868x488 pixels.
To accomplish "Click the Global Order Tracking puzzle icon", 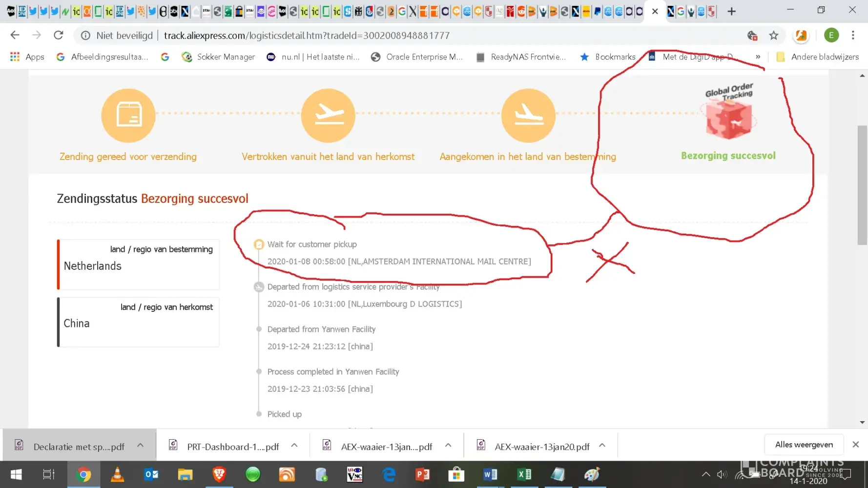I will [x=729, y=119].
